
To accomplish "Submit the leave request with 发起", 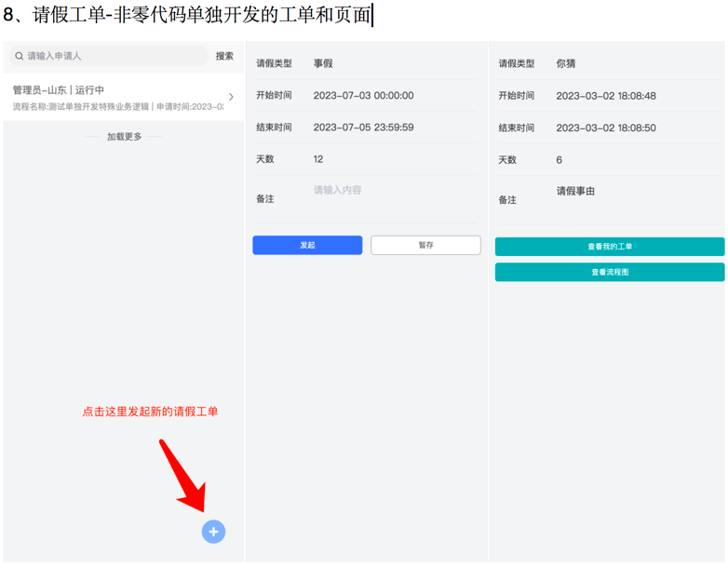I will (307, 245).
